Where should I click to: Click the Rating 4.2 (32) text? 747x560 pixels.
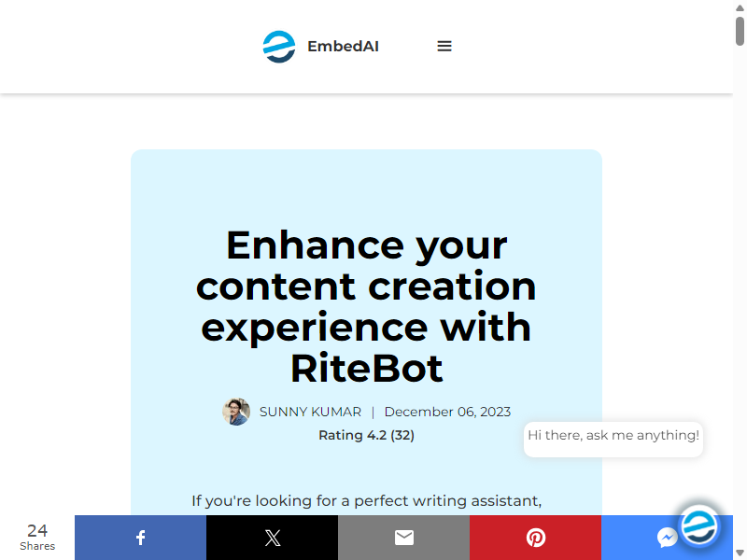366,435
